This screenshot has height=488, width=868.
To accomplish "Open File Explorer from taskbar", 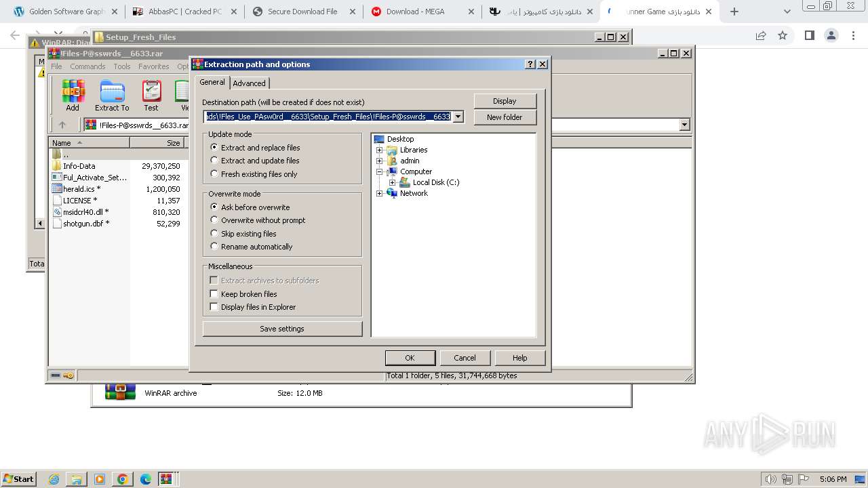I will tap(77, 479).
